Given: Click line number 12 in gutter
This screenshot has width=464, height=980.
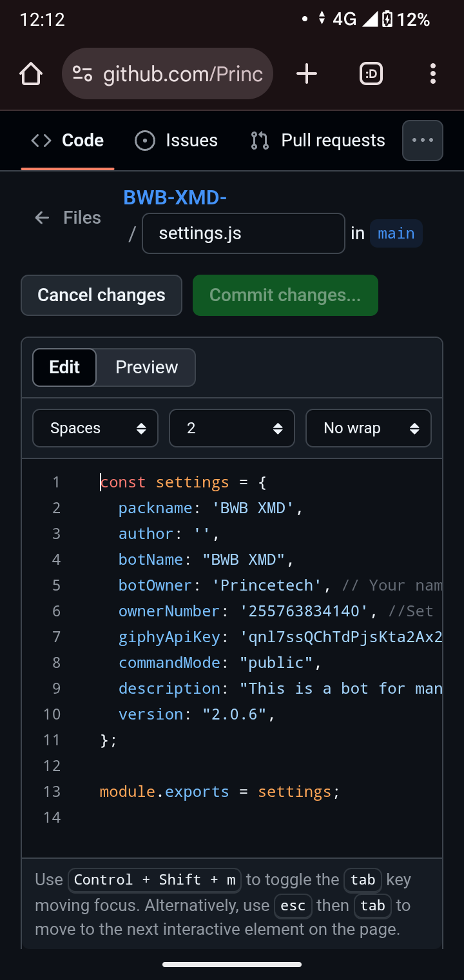Looking at the screenshot, I should (x=52, y=766).
